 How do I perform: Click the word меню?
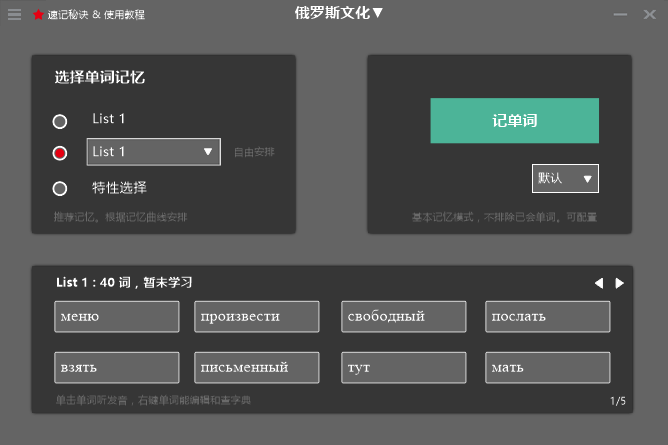[117, 316]
